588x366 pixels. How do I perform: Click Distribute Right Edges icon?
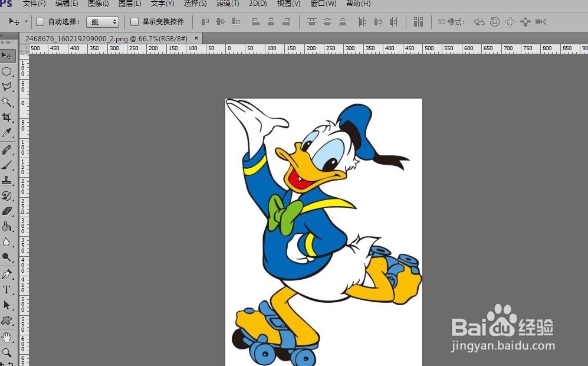393,22
